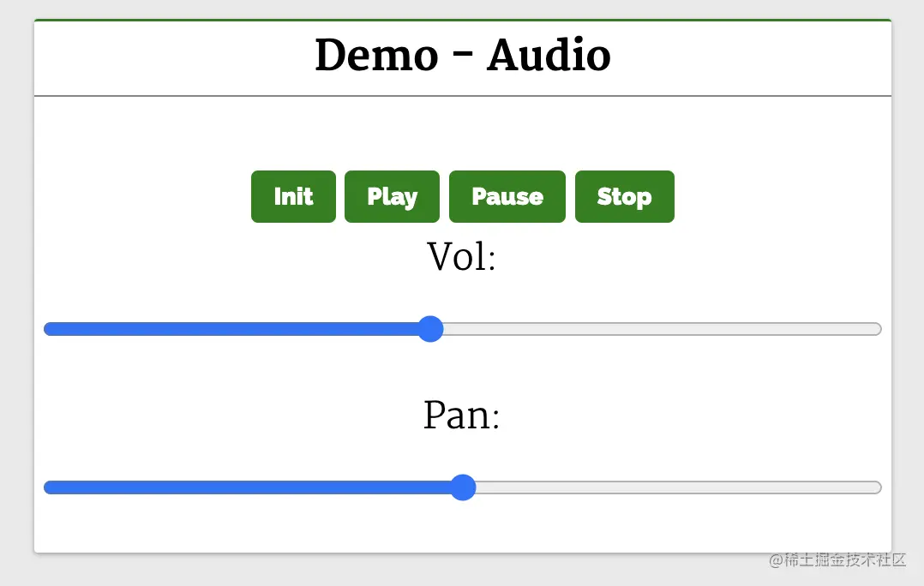Pan audio fully right on Pan slider
The height and width of the screenshot is (586, 924).
[879, 487]
